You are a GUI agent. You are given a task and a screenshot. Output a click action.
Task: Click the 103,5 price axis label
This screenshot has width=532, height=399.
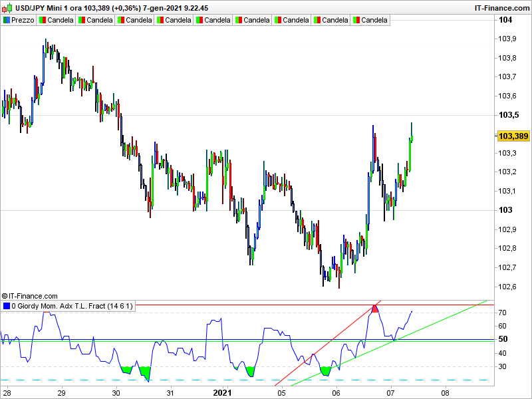pos(509,115)
